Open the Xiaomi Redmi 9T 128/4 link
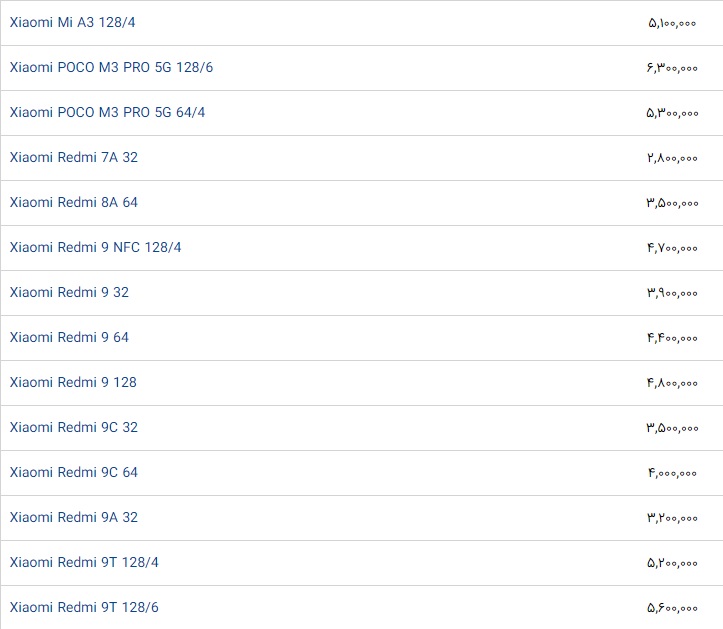Viewport: 723px width, 629px height. pos(84,562)
